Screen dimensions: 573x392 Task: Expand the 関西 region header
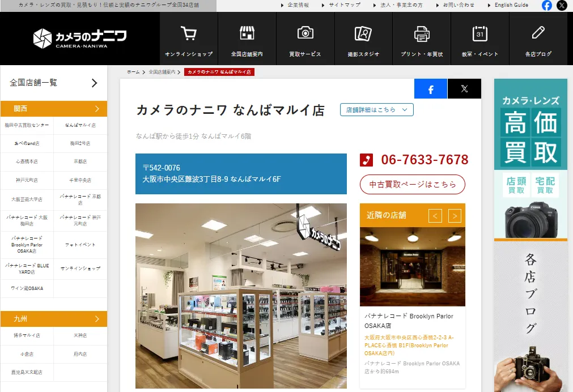click(x=54, y=109)
